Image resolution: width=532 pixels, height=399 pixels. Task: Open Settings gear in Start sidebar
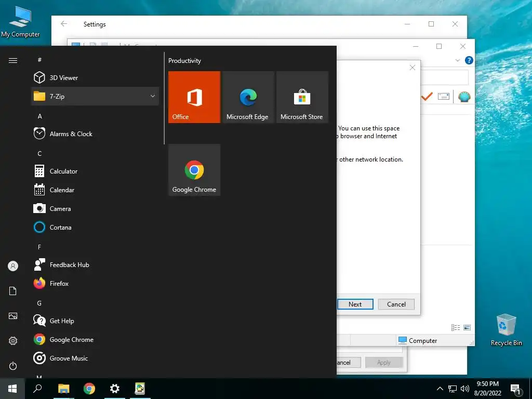pos(13,341)
